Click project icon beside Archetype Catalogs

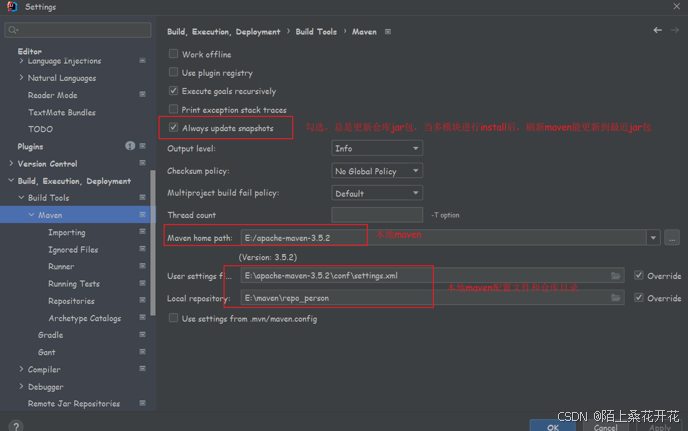tap(143, 317)
